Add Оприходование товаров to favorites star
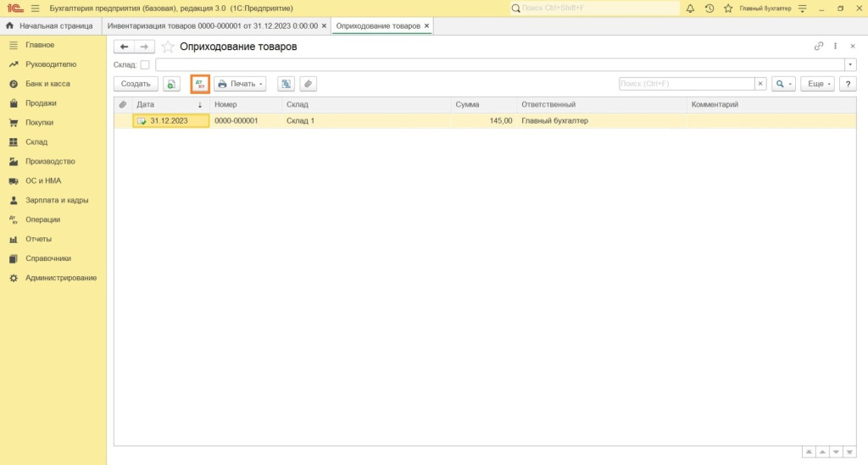 coord(168,47)
